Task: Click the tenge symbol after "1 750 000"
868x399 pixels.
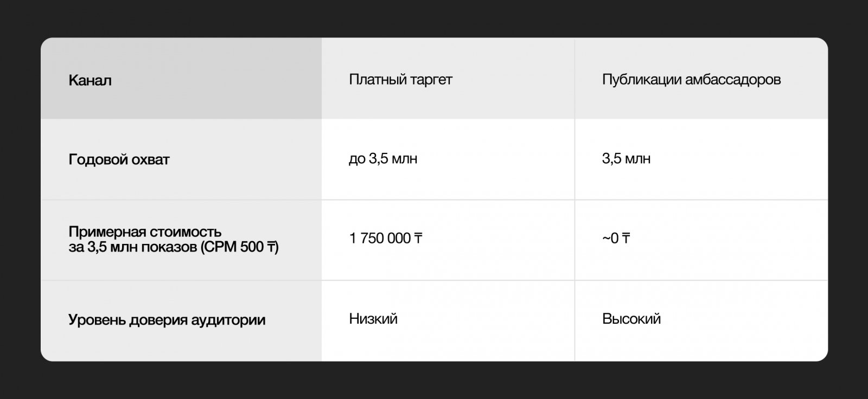Action: point(418,239)
